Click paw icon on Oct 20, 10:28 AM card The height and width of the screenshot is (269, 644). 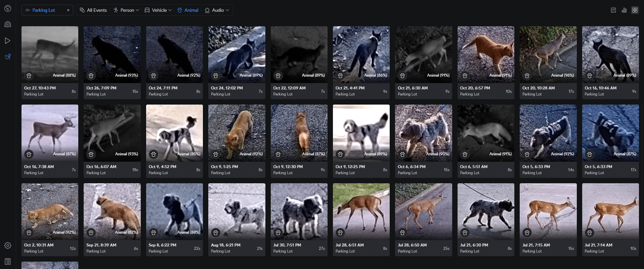(527, 76)
